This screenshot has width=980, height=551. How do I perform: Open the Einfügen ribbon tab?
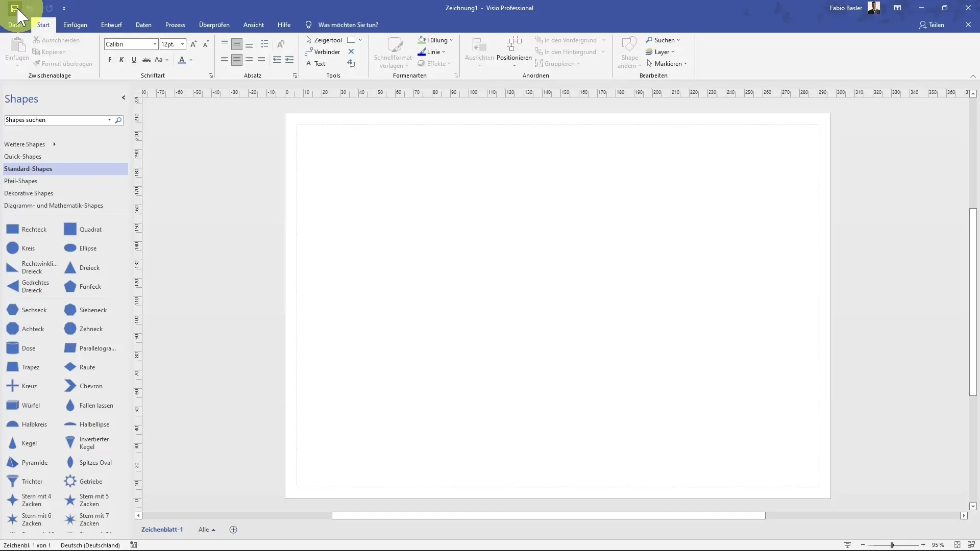[x=75, y=24]
